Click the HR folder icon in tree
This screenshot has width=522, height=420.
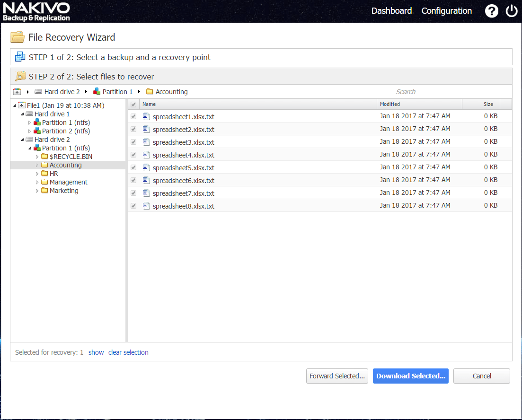(x=44, y=174)
